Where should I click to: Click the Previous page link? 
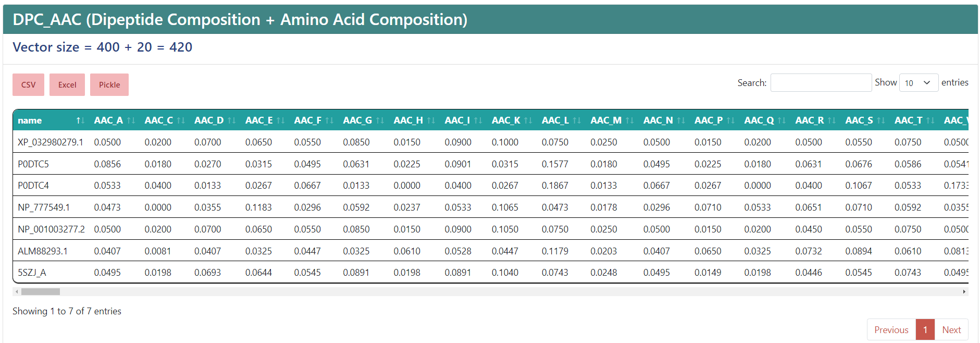click(891, 329)
